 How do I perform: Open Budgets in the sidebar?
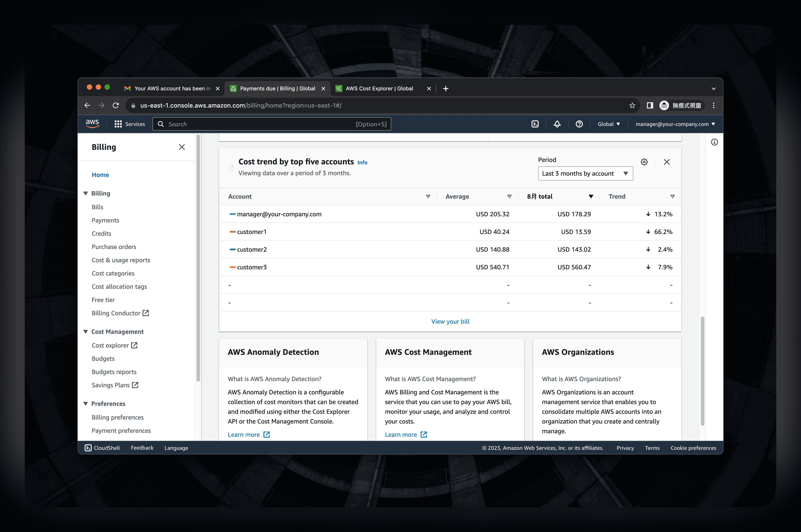pyautogui.click(x=103, y=359)
